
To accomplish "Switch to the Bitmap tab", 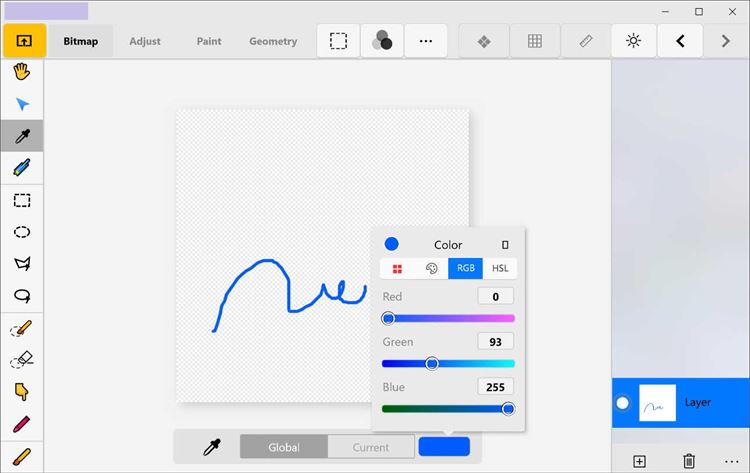I will click(x=80, y=41).
